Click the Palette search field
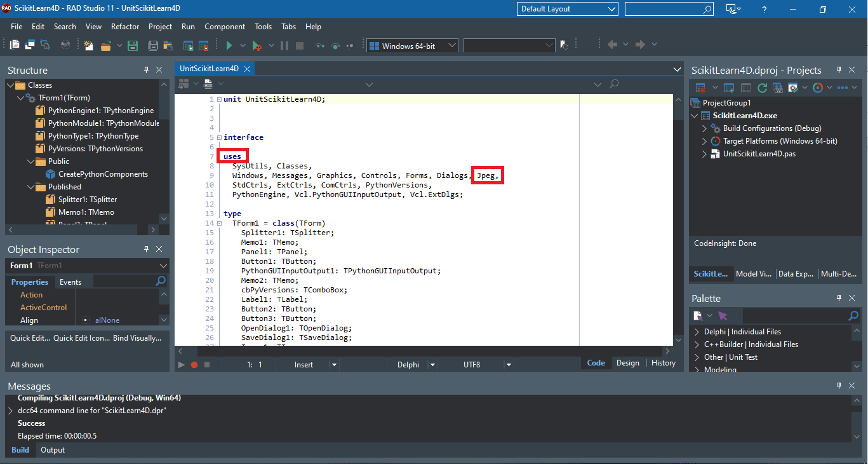Screen dimensions: 868x464 [801, 316]
